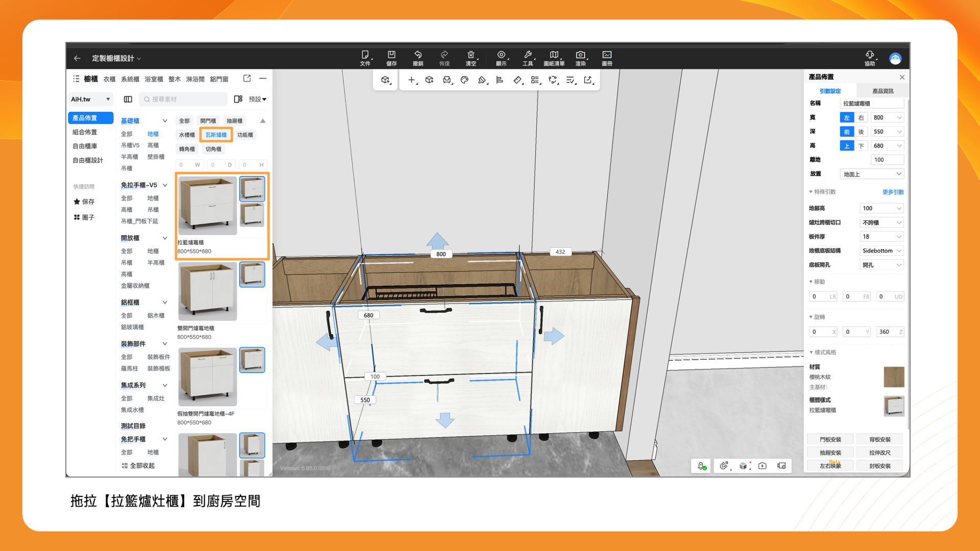Collapse the 基礎櫃 category chevron
Image resolution: width=980 pixels, height=551 pixels.
165,121
